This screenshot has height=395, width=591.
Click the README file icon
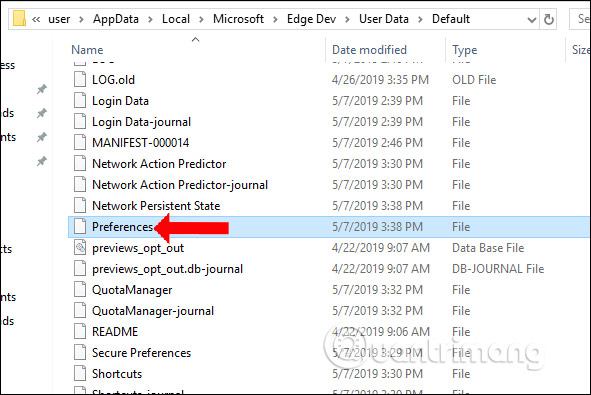(80, 332)
